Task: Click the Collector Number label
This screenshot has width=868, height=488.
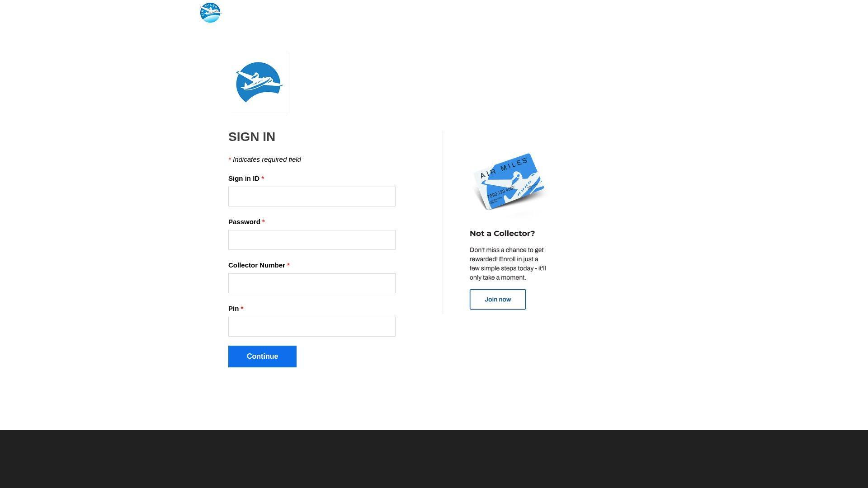Action: pyautogui.click(x=256, y=265)
